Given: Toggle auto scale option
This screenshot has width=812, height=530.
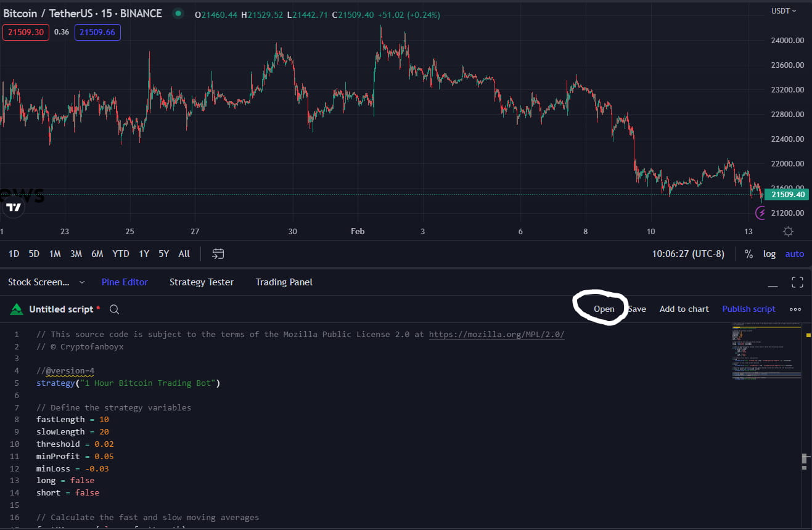Looking at the screenshot, I should coord(794,254).
